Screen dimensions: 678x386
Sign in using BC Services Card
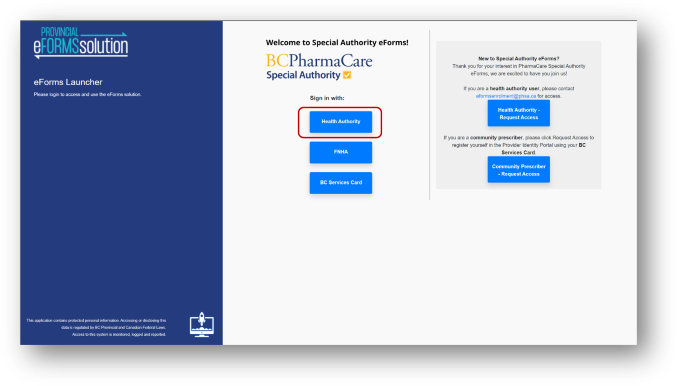click(341, 183)
